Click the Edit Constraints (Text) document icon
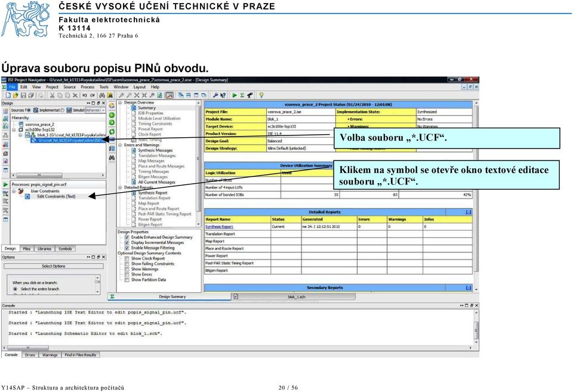 [27, 196]
